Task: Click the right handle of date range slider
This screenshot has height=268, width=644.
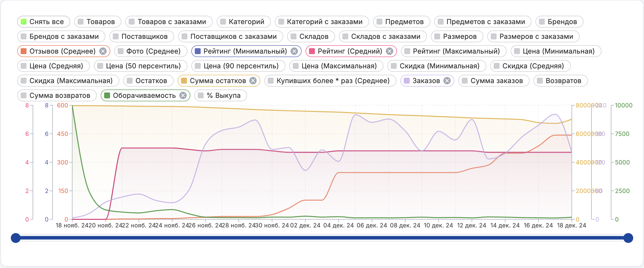Action: 628,238
